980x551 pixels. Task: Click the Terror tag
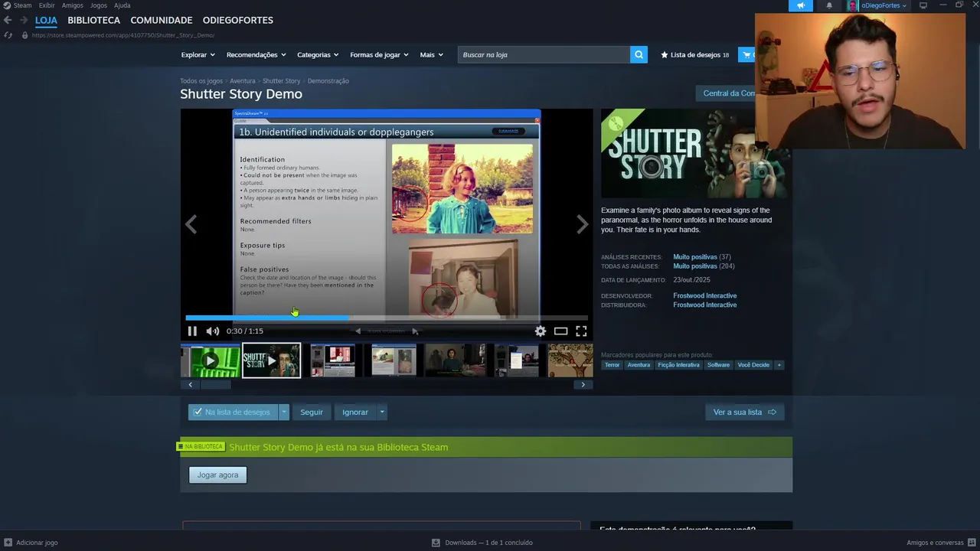[x=612, y=365]
